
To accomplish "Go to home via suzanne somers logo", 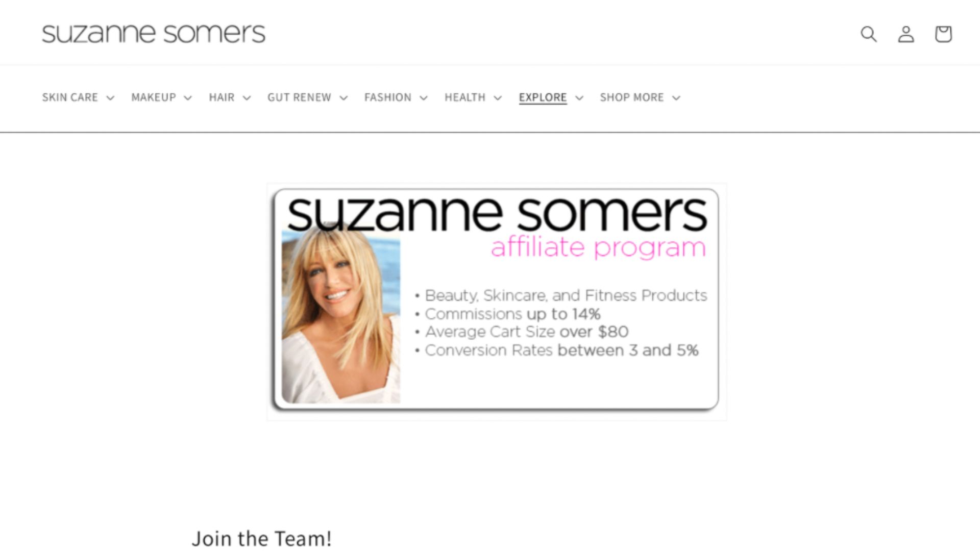I will click(154, 33).
